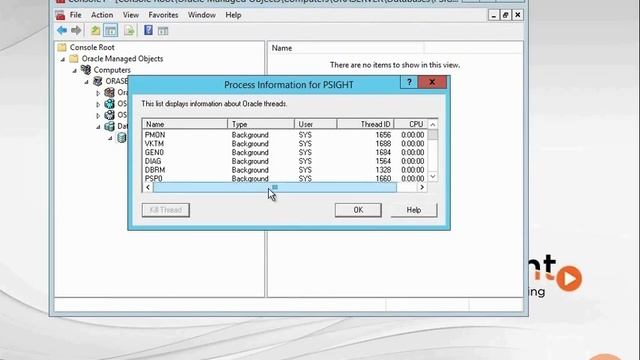
Task: Open the View menu
Action: coord(131,15)
